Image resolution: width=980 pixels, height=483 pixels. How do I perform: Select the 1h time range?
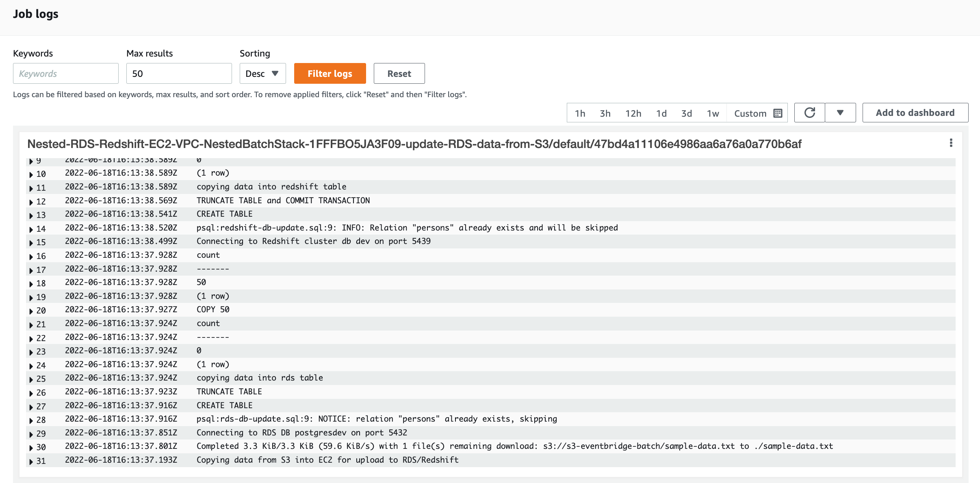tap(580, 113)
